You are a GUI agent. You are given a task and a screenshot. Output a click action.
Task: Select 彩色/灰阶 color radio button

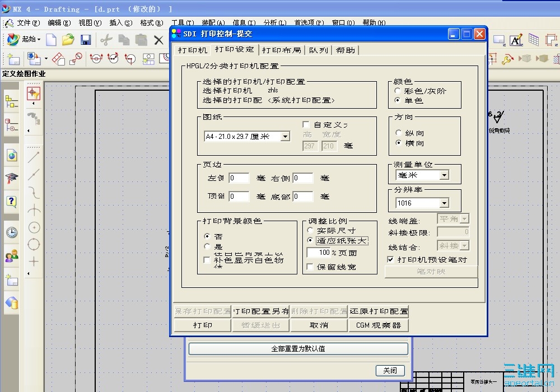point(398,91)
